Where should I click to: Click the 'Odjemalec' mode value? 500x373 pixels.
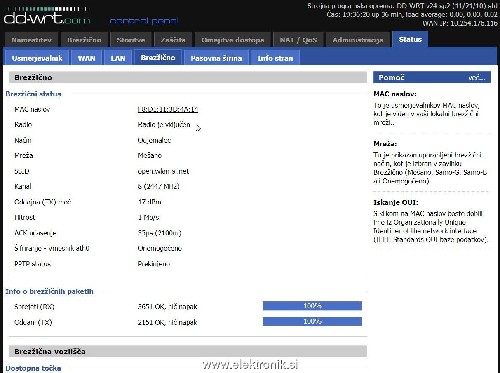(154, 140)
